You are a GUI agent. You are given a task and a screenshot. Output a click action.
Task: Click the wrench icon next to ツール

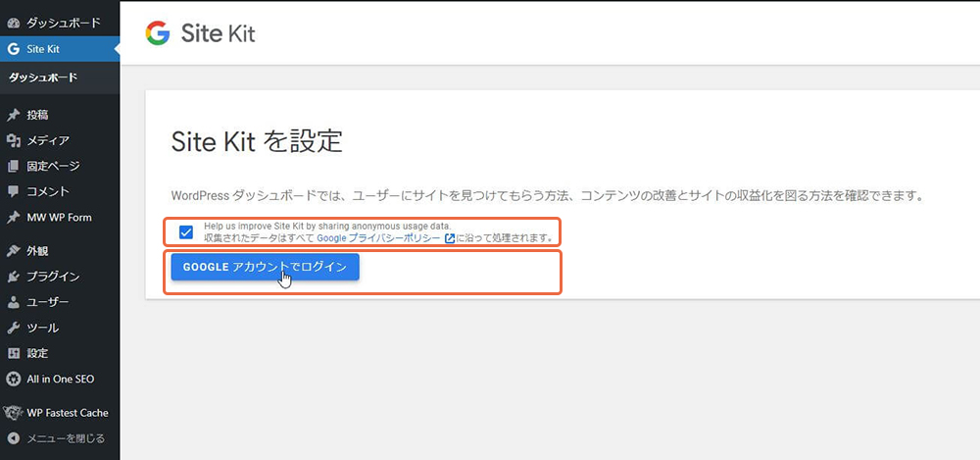(13, 328)
